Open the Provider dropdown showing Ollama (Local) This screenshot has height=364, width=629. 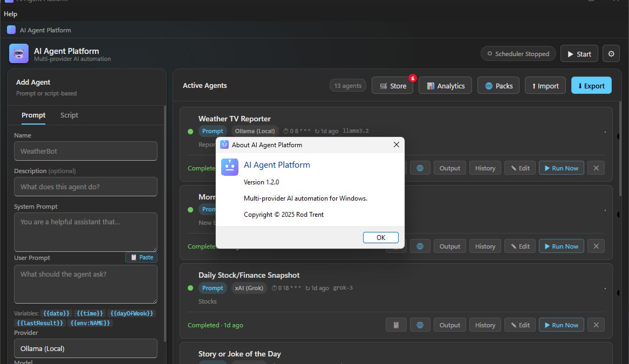[85, 348]
